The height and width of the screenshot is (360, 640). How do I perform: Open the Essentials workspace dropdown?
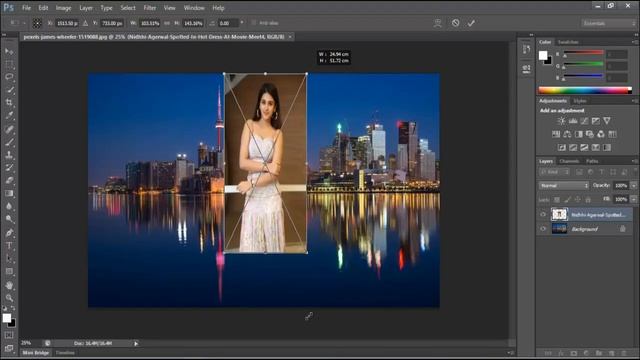point(608,23)
